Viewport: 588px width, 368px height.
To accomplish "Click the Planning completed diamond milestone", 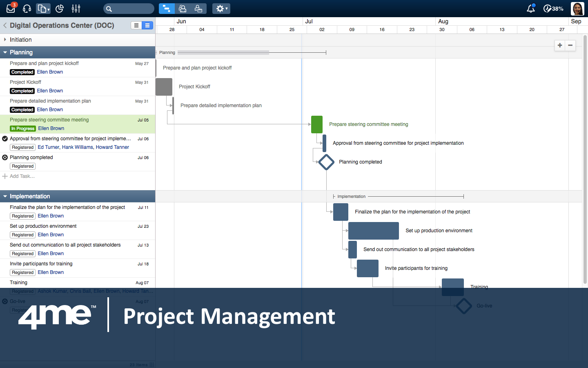I will click(x=326, y=162).
